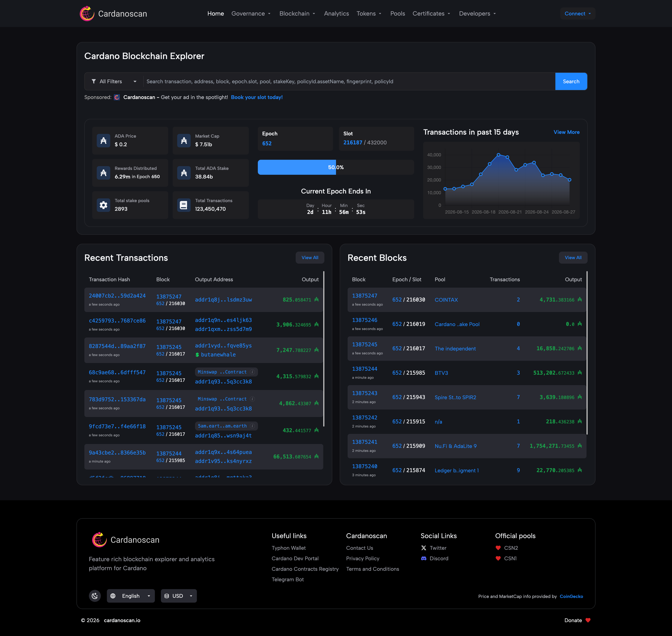The height and width of the screenshot is (636, 672).
Task: Open the Developers dropdown menu
Action: pyautogui.click(x=478, y=13)
